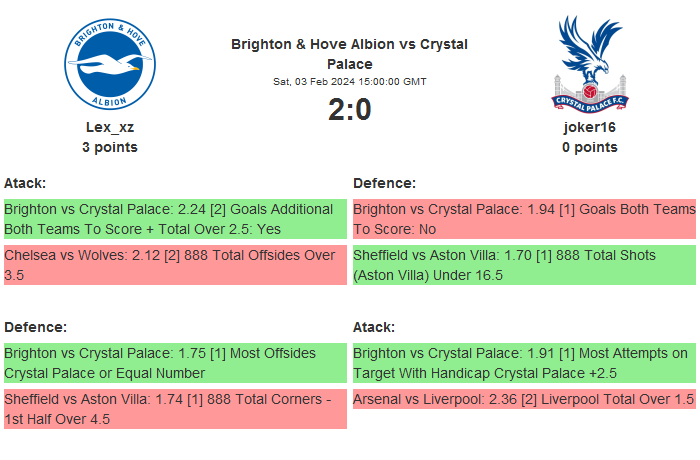Open the Lex_xz player profile name
700x460 pixels.
click(110, 127)
